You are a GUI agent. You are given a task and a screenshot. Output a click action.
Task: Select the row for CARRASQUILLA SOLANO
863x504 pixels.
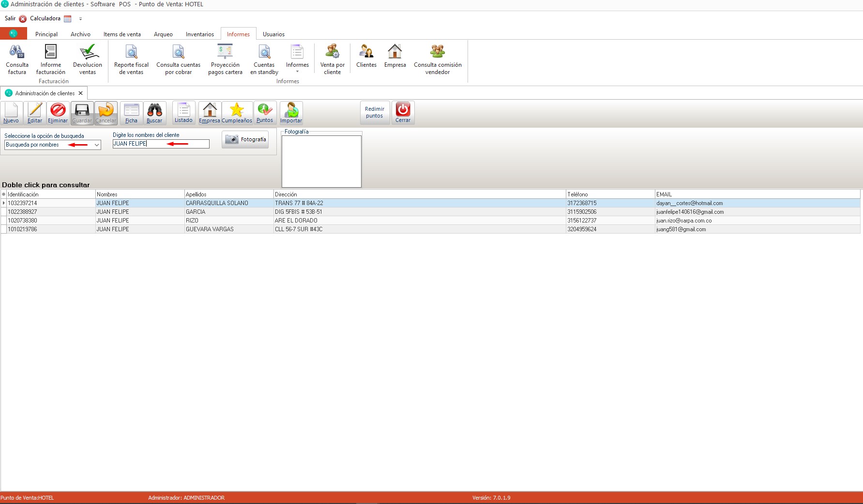pos(217,203)
